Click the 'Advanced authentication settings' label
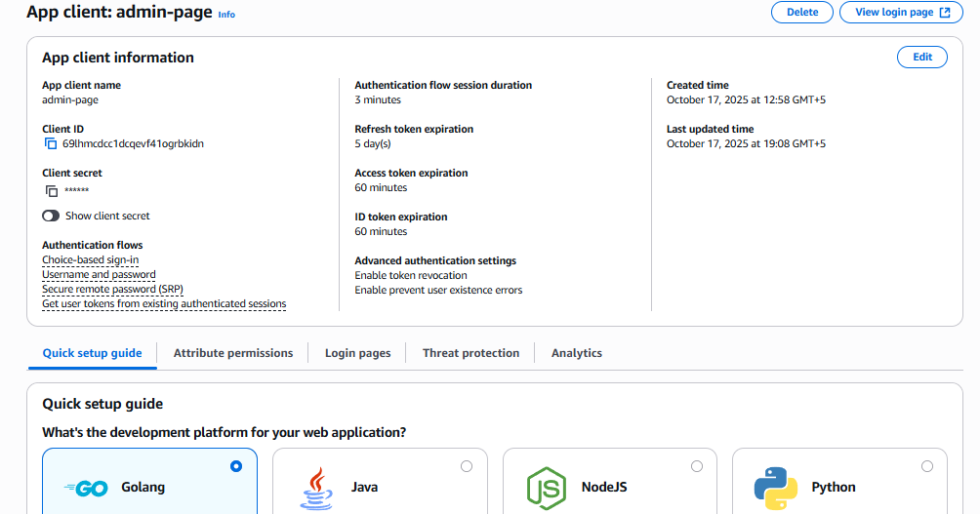 (x=435, y=260)
